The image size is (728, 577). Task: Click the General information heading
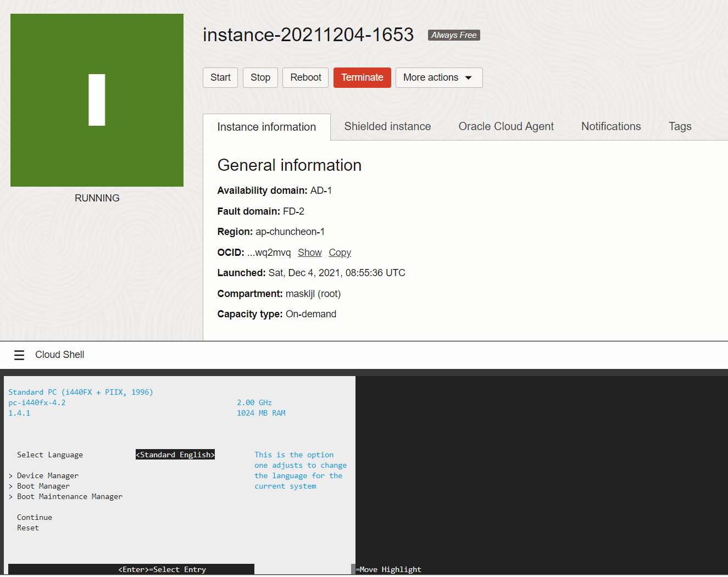click(x=290, y=165)
